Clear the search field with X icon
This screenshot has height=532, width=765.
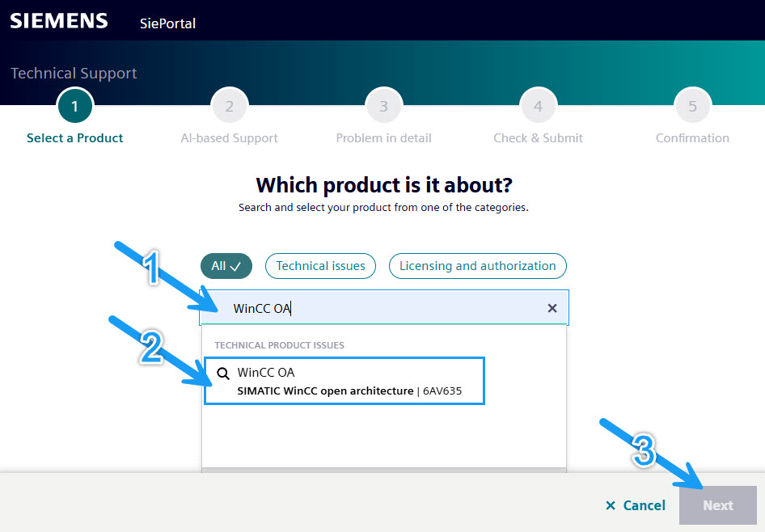[x=552, y=308]
